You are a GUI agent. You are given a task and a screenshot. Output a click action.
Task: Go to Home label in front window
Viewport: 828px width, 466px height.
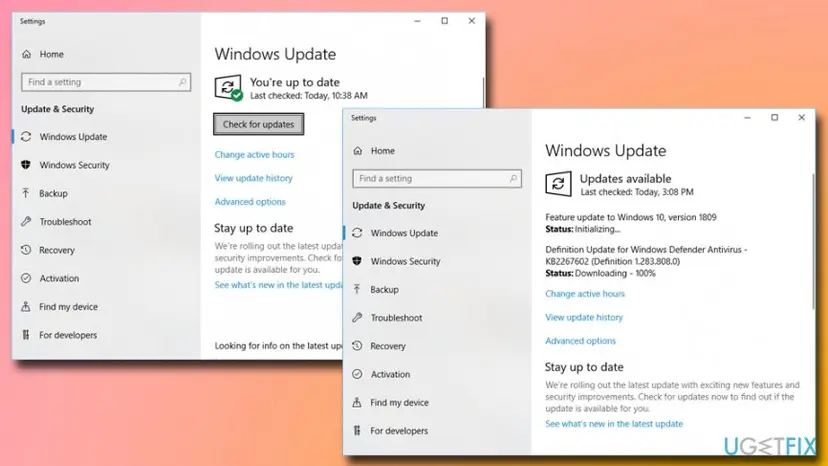[x=383, y=151]
